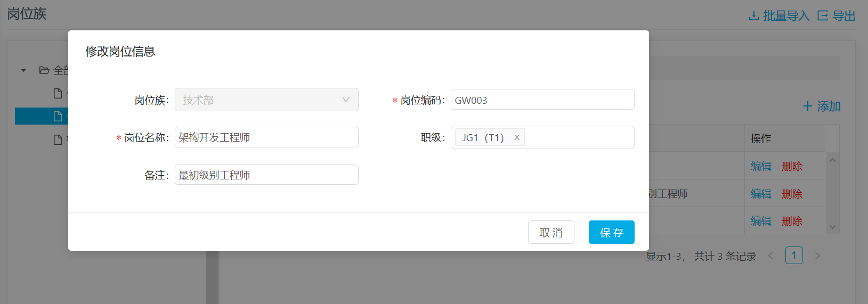Click 删除 in the third table row
Viewport: 868px width, 304px height.
792,221
